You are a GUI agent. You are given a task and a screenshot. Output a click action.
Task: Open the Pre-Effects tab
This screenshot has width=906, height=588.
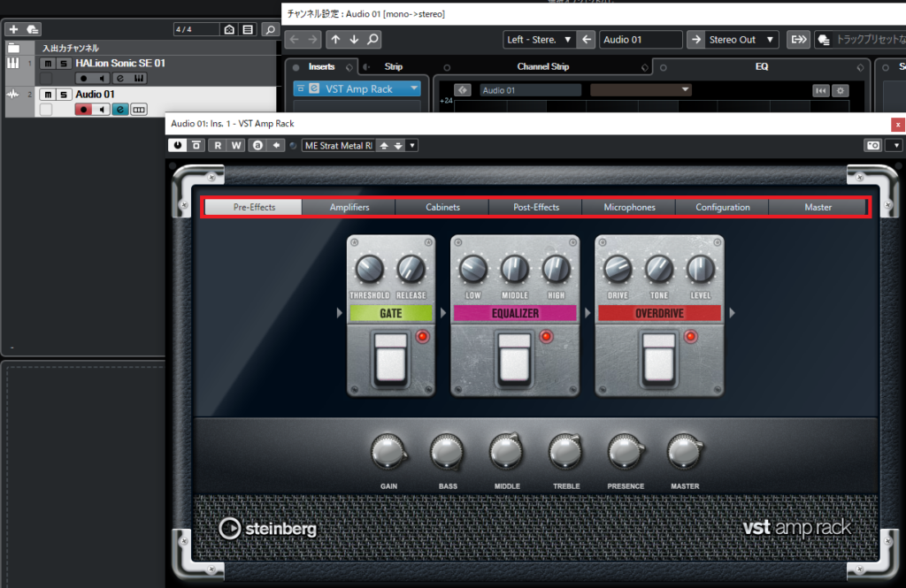tap(254, 208)
